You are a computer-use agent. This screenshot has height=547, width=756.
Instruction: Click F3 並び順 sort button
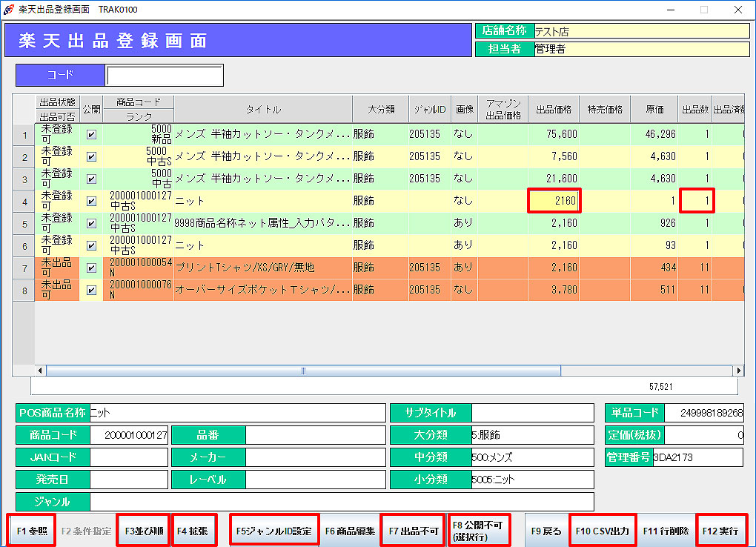point(143,531)
